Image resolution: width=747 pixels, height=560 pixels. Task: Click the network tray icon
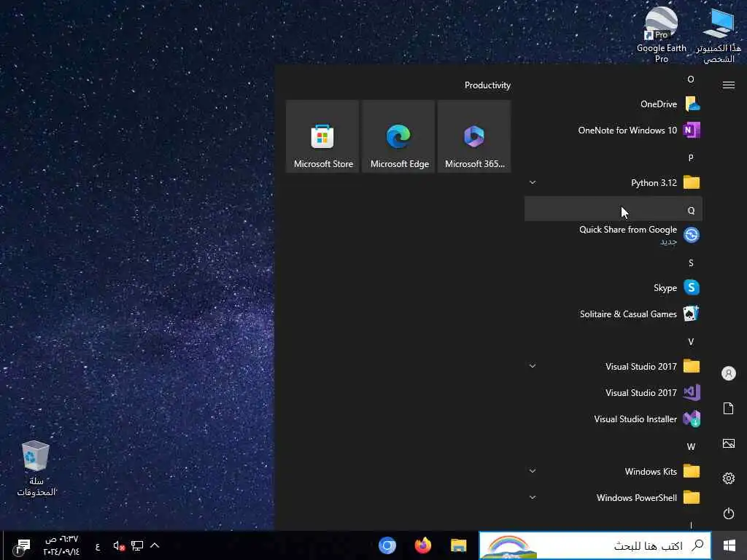(137, 545)
